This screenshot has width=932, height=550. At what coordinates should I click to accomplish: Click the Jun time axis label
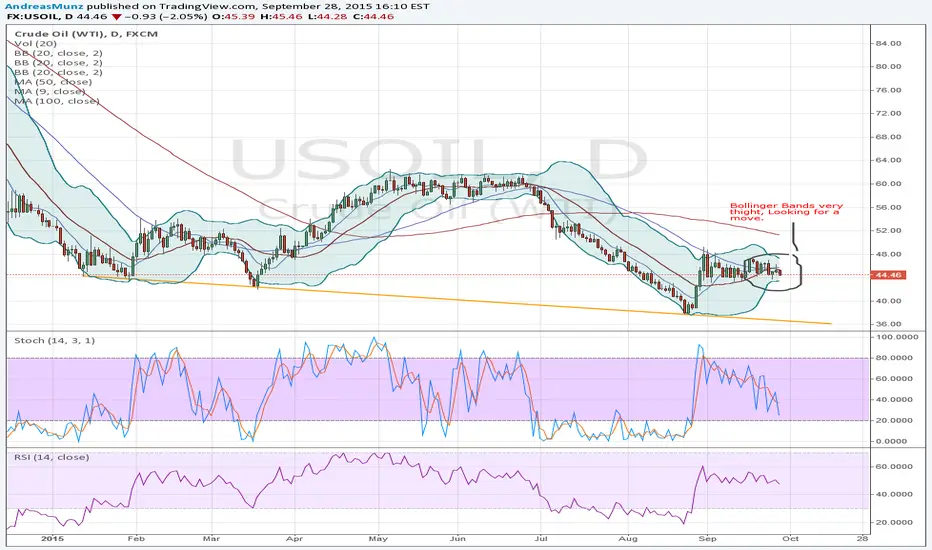[458, 539]
